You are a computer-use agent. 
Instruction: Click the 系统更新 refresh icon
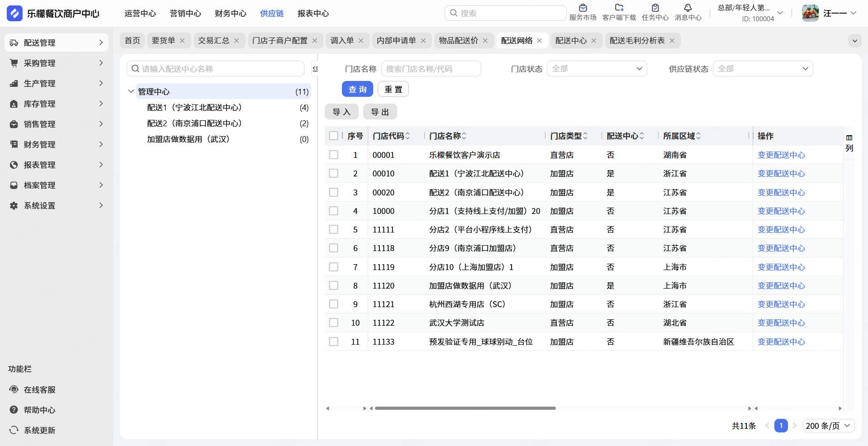[14, 430]
